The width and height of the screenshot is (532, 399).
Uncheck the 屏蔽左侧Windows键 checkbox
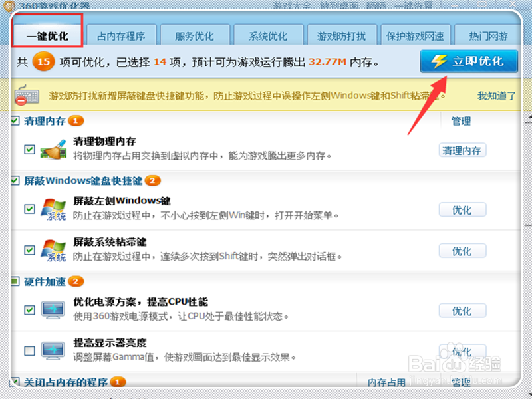pyautogui.click(x=29, y=209)
